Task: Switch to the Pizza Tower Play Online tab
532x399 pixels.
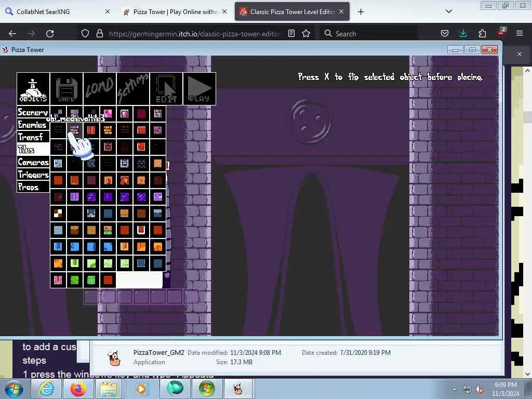Action: 175,11
